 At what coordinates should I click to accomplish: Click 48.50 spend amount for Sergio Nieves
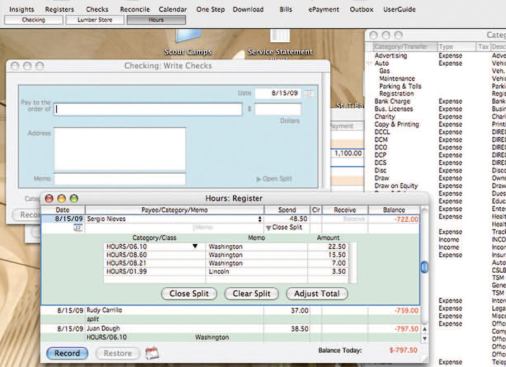click(298, 219)
